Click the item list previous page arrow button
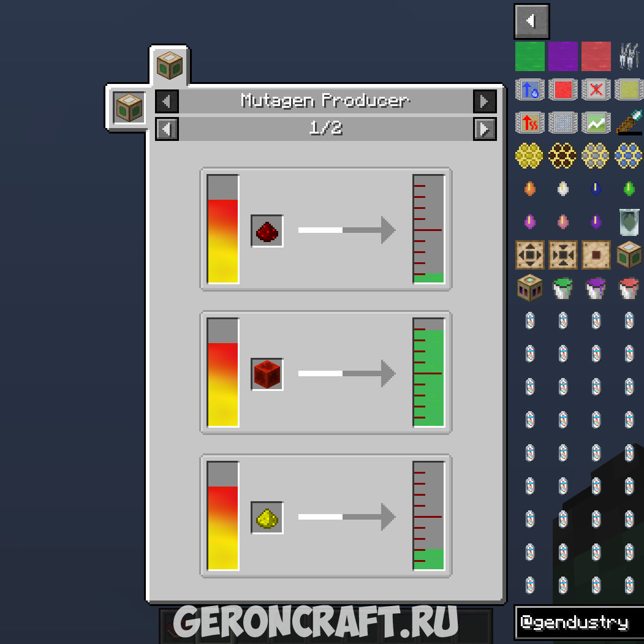This screenshot has height=644, width=644. pyautogui.click(x=531, y=21)
